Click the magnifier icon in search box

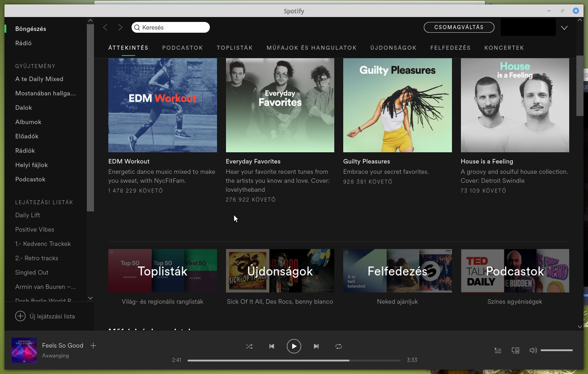tap(137, 27)
